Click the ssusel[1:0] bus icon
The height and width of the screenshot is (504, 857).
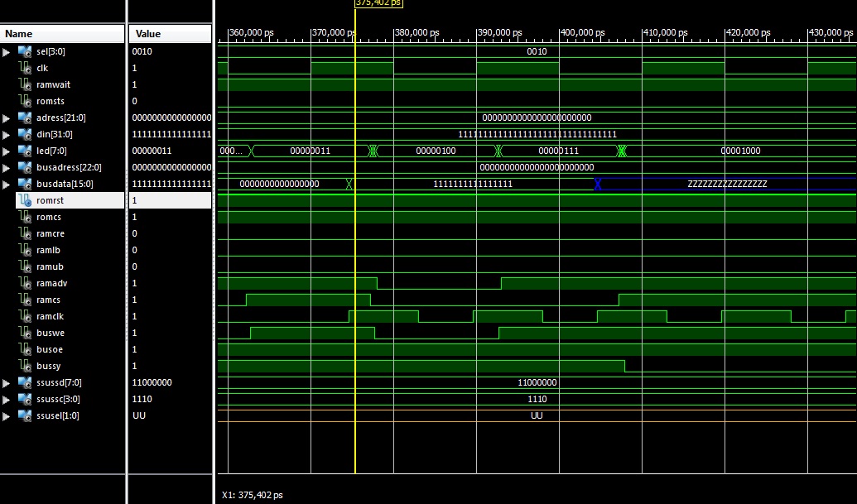(25, 415)
